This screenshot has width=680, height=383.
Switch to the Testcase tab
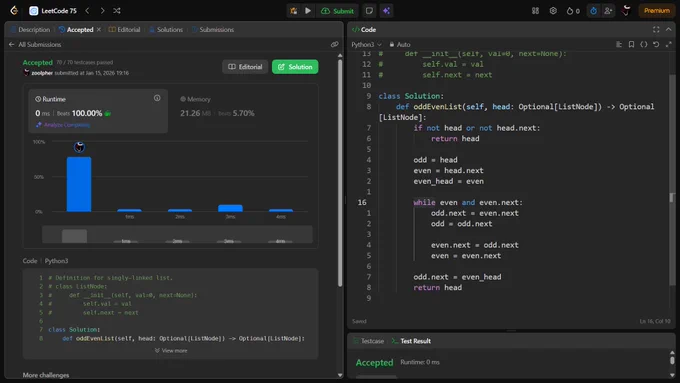pyautogui.click(x=369, y=341)
